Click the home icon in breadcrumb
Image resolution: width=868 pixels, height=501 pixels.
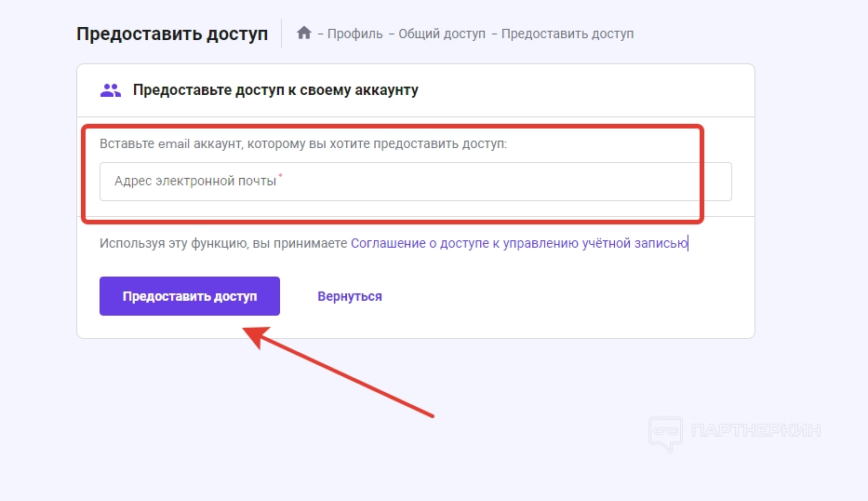[x=304, y=34]
